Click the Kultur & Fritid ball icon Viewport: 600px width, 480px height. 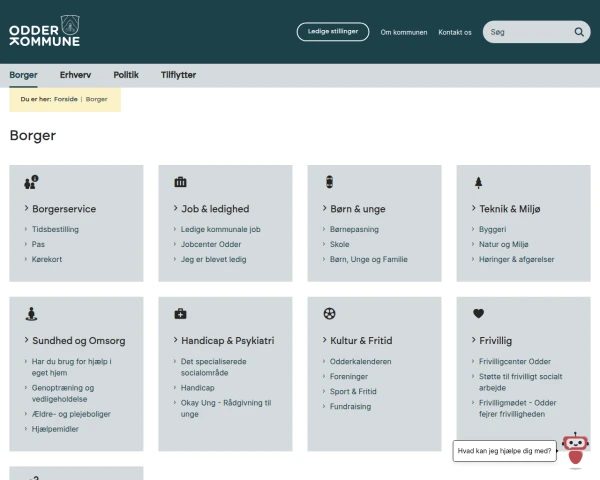pos(330,313)
